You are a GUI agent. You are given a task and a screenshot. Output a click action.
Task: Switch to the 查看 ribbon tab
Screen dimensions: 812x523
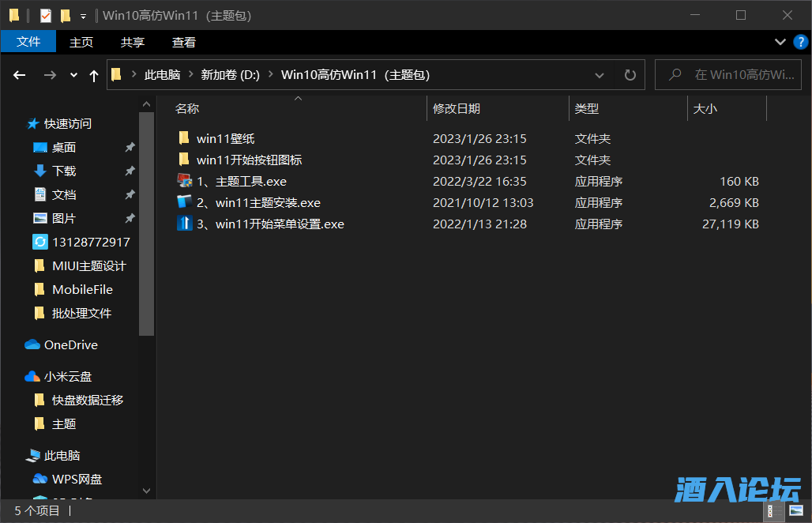click(183, 42)
